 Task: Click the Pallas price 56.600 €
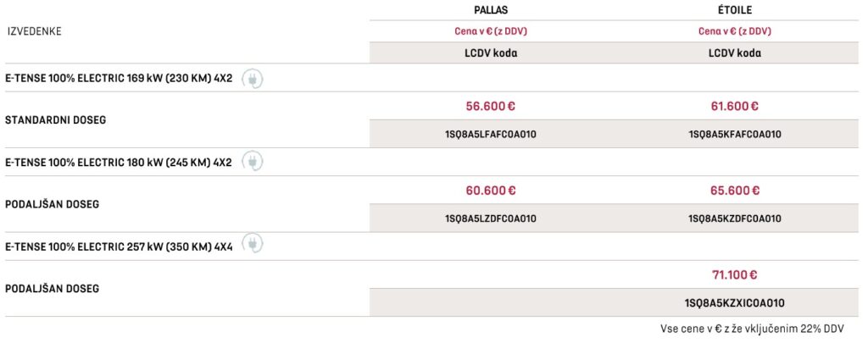[491, 107]
